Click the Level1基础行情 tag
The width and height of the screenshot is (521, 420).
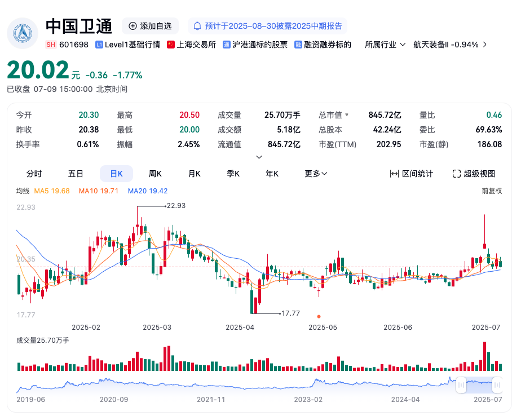tap(127, 45)
